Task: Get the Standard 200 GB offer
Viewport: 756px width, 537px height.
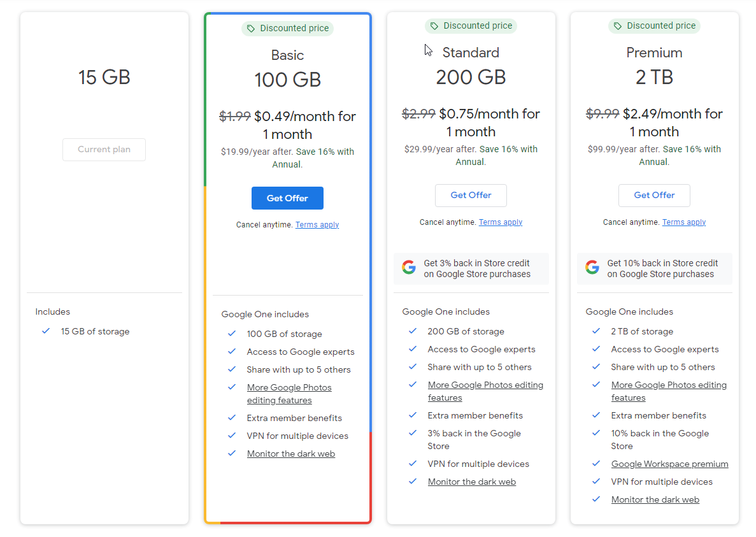Action: click(471, 195)
